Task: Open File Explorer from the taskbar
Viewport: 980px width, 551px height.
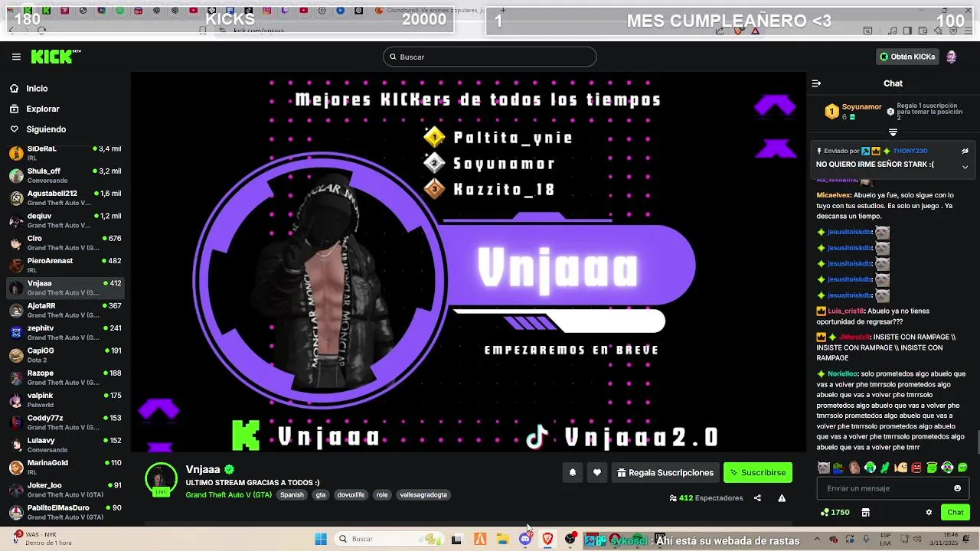Action: (503, 540)
